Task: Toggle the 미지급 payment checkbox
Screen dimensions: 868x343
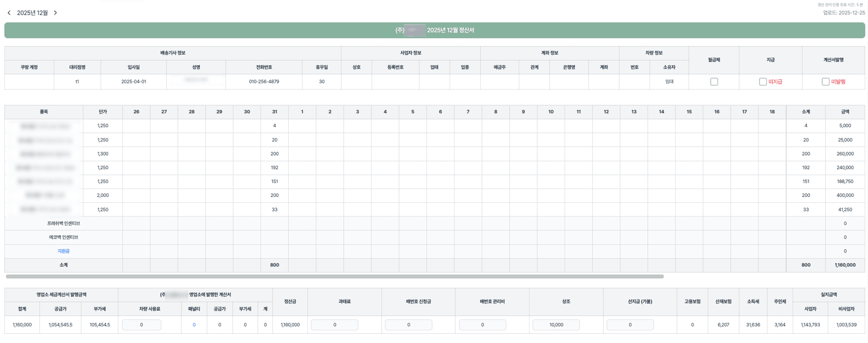Action: tap(763, 82)
